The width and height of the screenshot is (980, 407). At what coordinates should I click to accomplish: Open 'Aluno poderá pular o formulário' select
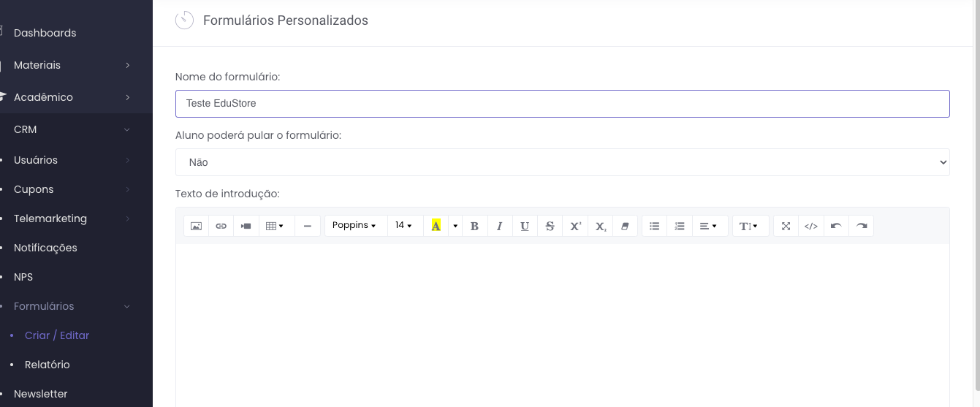(562, 162)
